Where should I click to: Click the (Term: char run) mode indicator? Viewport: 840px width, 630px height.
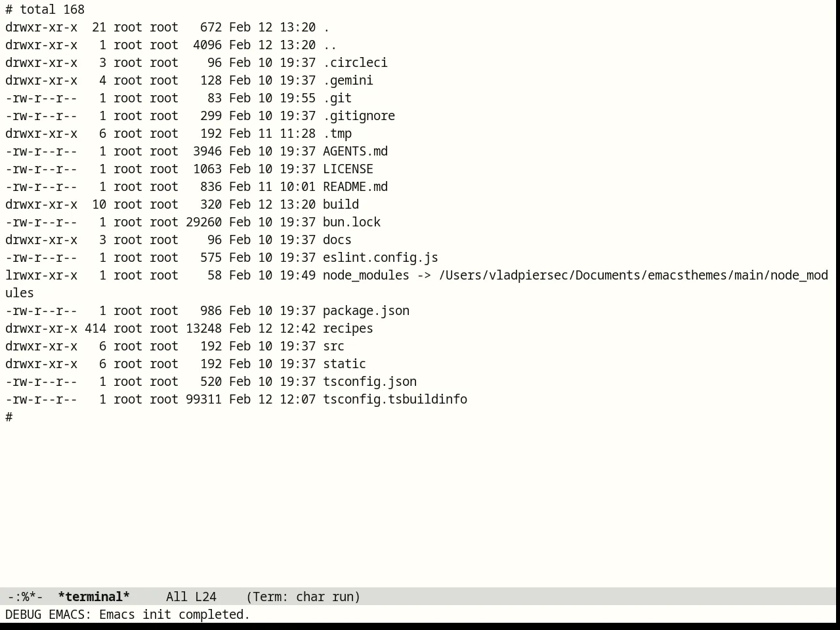(x=303, y=597)
